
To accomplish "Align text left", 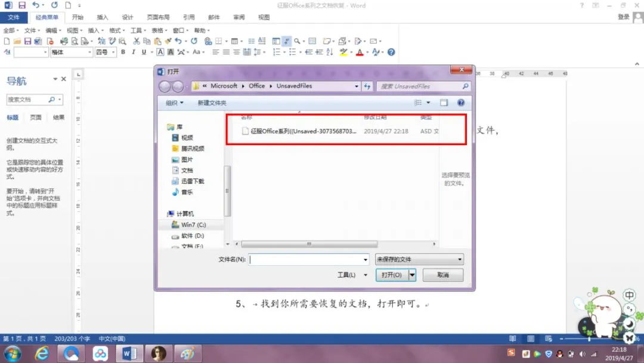I will click(216, 52).
